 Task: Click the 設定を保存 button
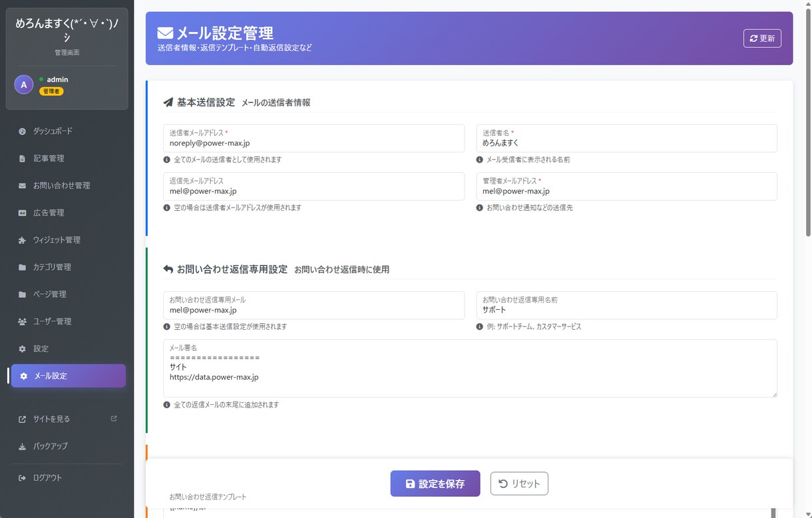tap(435, 483)
